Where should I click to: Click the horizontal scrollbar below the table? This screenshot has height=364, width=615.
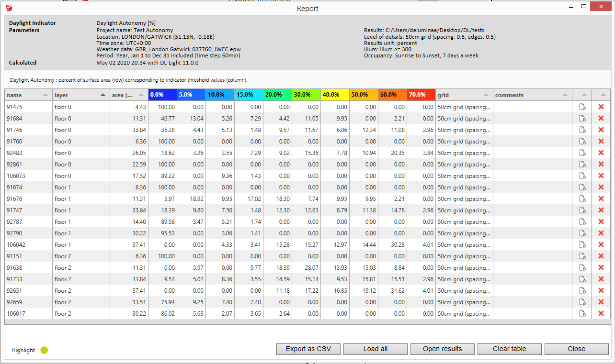(307, 322)
